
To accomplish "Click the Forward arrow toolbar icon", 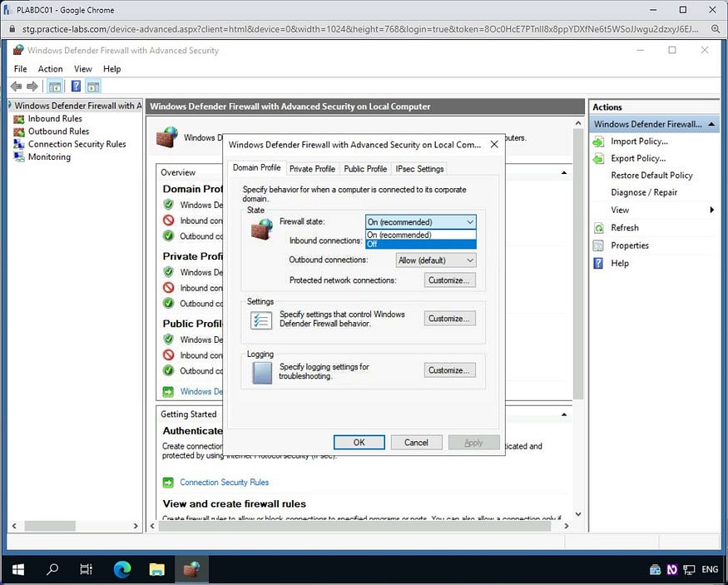I will coord(32,87).
